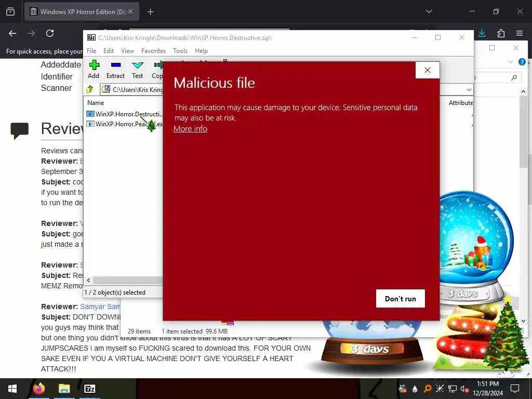This screenshot has height=399, width=532.
Task: Click the water drop tray icon
Action: pyautogui.click(x=415, y=389)
